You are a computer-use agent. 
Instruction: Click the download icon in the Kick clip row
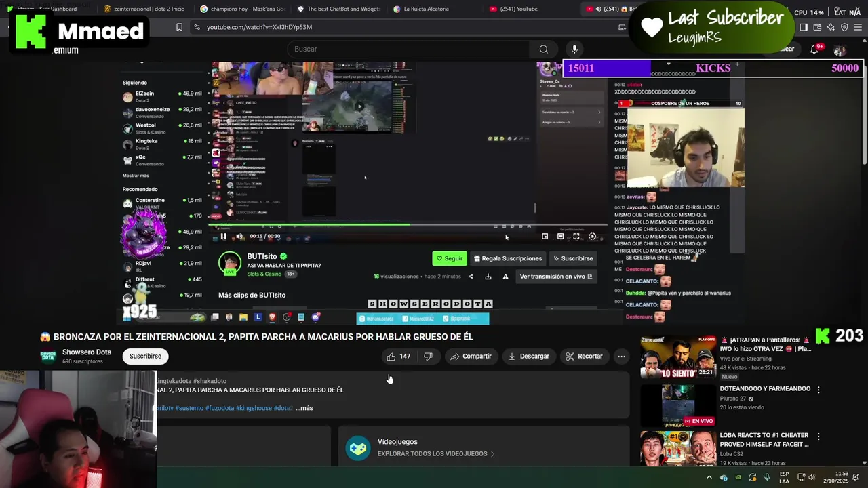pos(488,277)
